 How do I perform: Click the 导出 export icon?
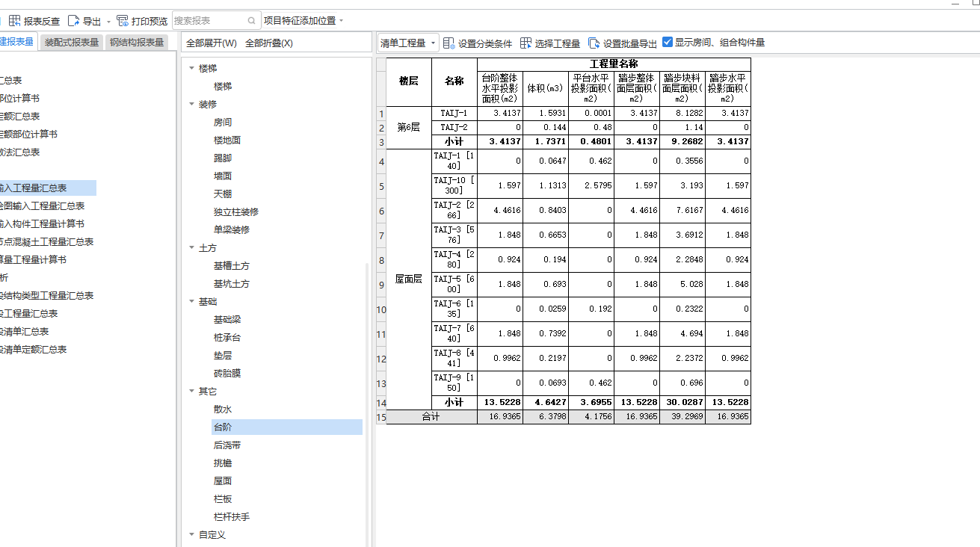tap(74, 21)
